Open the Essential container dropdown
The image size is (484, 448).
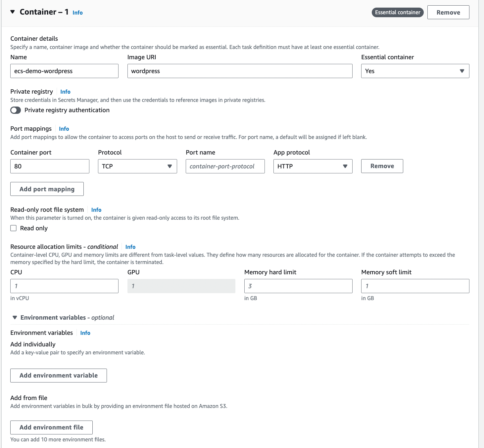coord(415,71)
